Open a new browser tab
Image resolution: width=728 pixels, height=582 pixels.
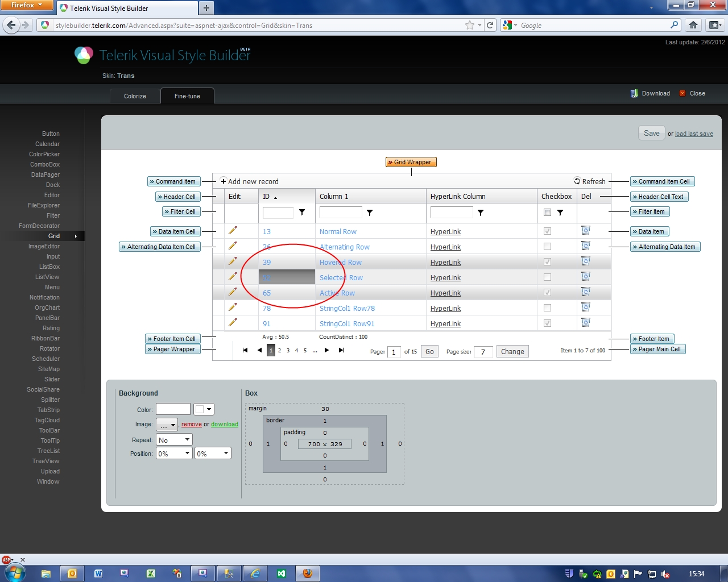click(206, 7)
